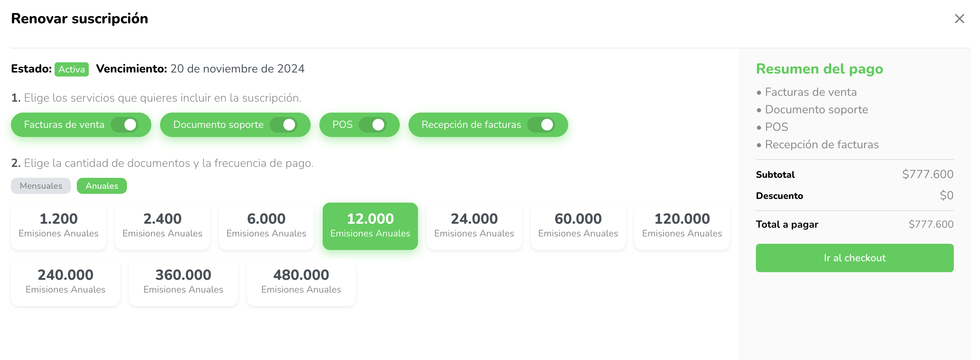Select the 6.000 Emisiones Anuales option

tap(266, 226)
